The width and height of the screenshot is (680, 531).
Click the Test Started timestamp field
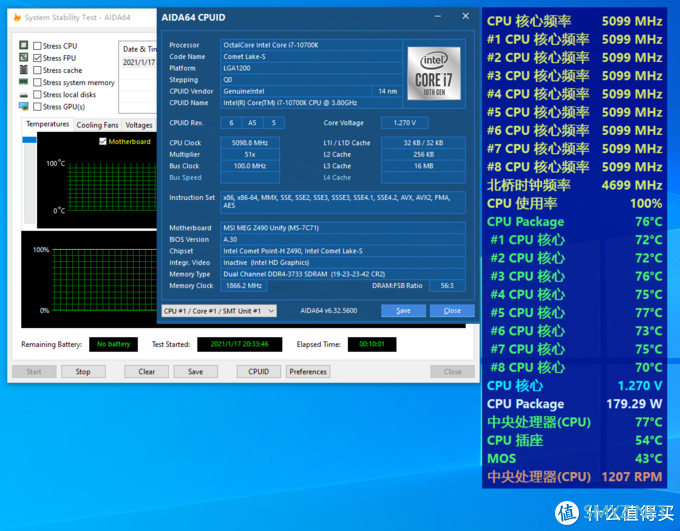coord(239,344)
